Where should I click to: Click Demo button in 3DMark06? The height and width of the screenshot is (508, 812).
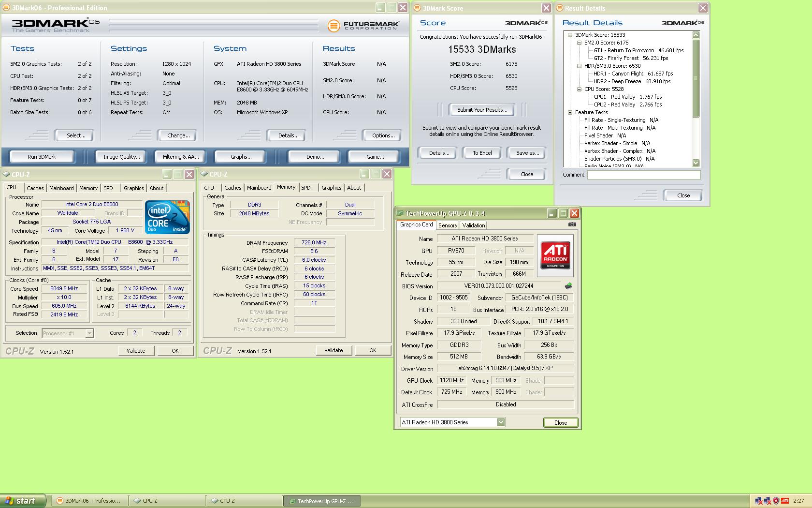coord(315,157)
